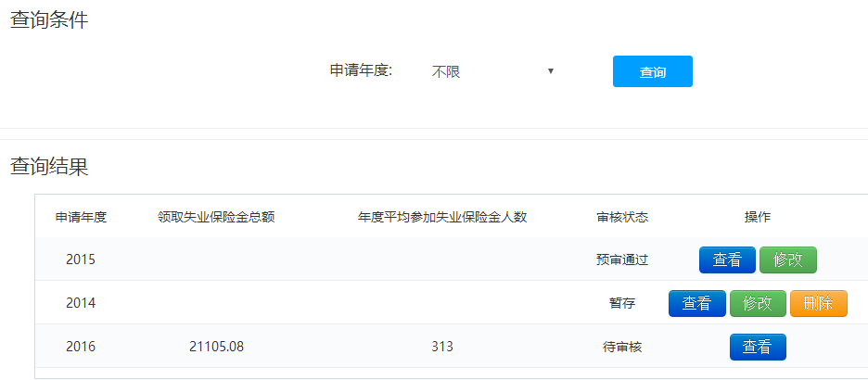Click the 预审通过 status text
This screenshot has width=868, height=380.
pyautogui.click(x=622, y=260)
